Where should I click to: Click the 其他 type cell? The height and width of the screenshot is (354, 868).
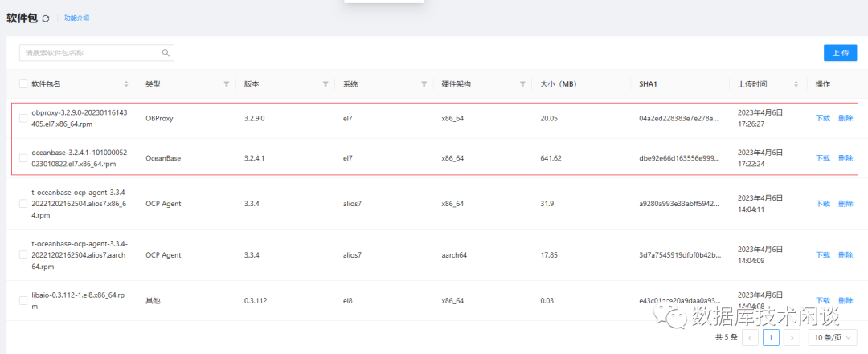click(152, 300)
